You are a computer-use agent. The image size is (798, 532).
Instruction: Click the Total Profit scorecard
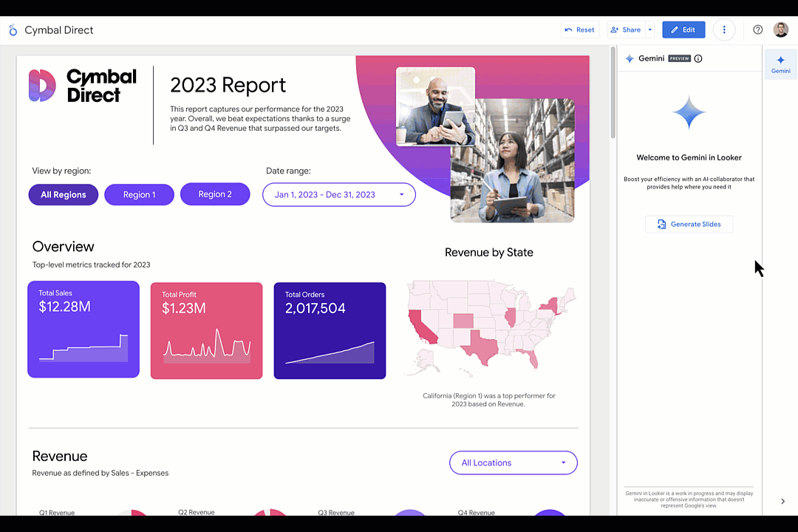pyautogui.click(x=207, y=331)
